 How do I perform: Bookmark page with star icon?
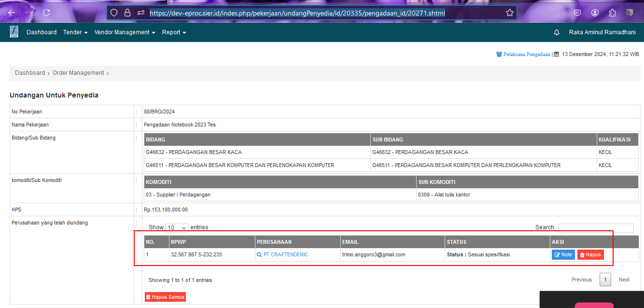click(509, 13)
